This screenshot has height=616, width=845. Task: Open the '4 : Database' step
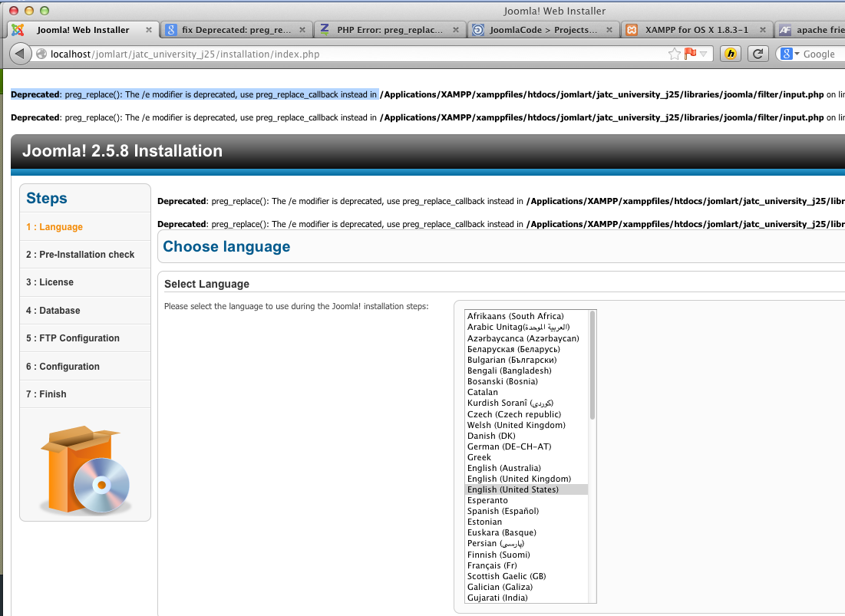click(52, 310)
